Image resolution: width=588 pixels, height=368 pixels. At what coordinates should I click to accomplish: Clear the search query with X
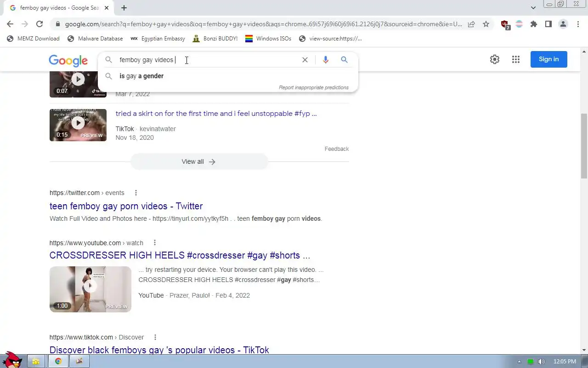(305, 60)
